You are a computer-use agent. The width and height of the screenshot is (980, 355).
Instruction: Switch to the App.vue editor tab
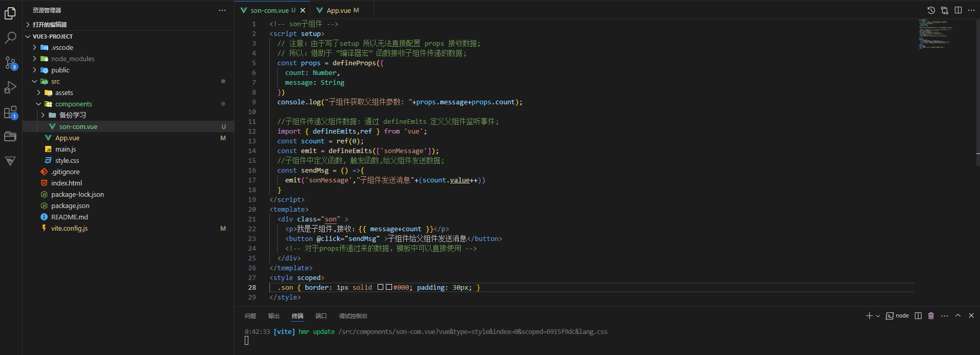pyautogui.click(x=342, y=10)
